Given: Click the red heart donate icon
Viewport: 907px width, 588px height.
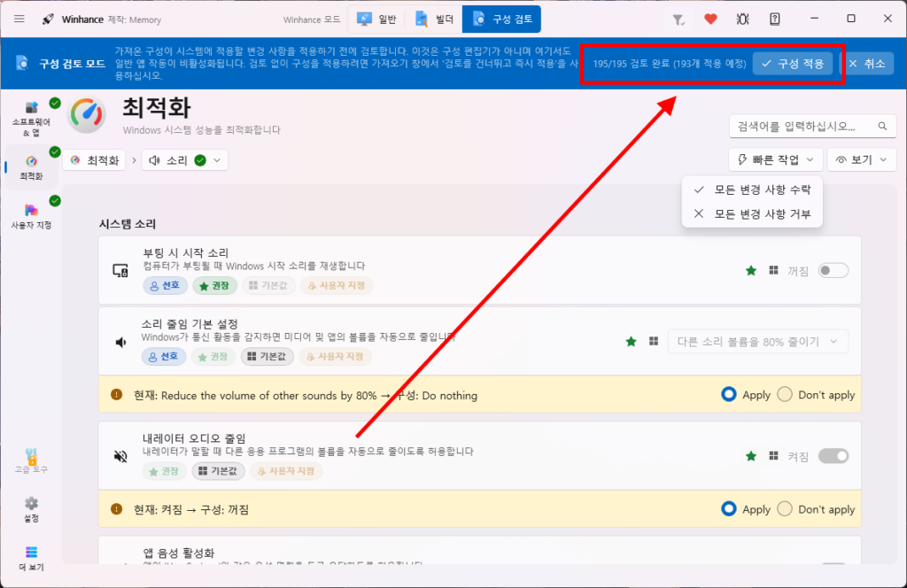Looking at the screenshot, I should coord(710,19).
